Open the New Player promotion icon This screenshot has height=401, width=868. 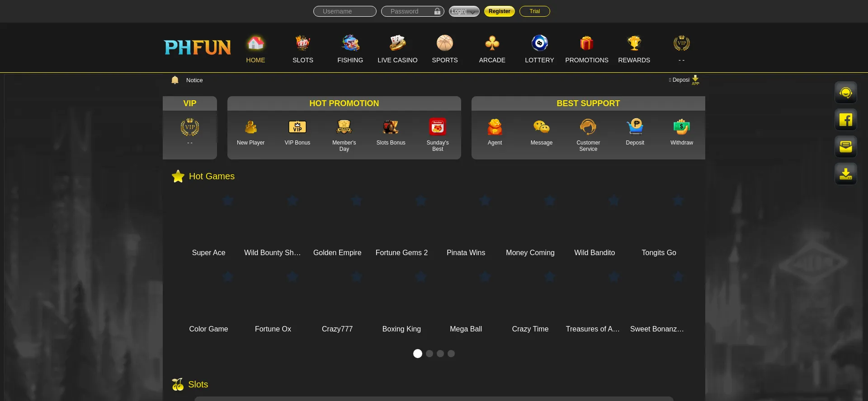[x=250, y=128]
